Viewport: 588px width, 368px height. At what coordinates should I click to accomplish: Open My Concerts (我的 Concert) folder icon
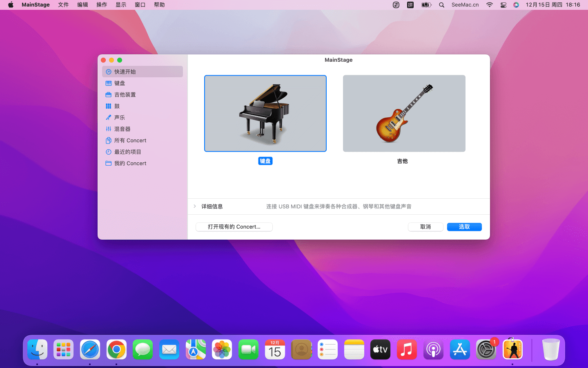pos(109,163)
